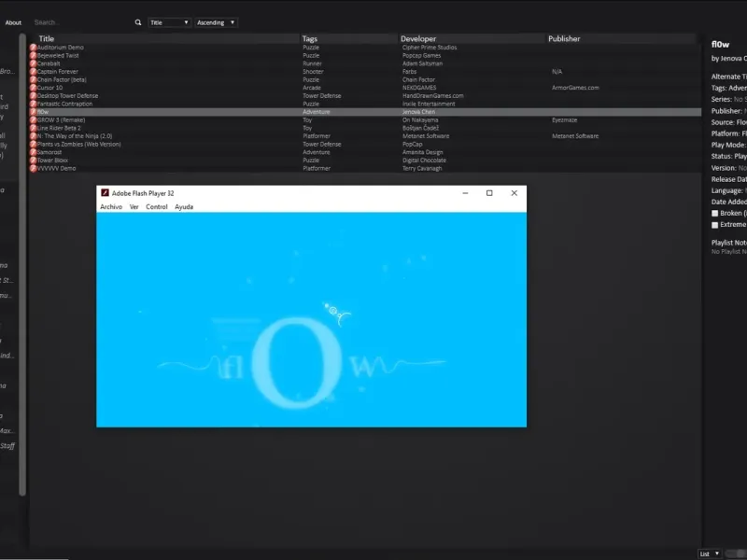Click the Flash icon beside fl0w row
The height and width of the screenshot is (560, 747).
tap(33, 112)
